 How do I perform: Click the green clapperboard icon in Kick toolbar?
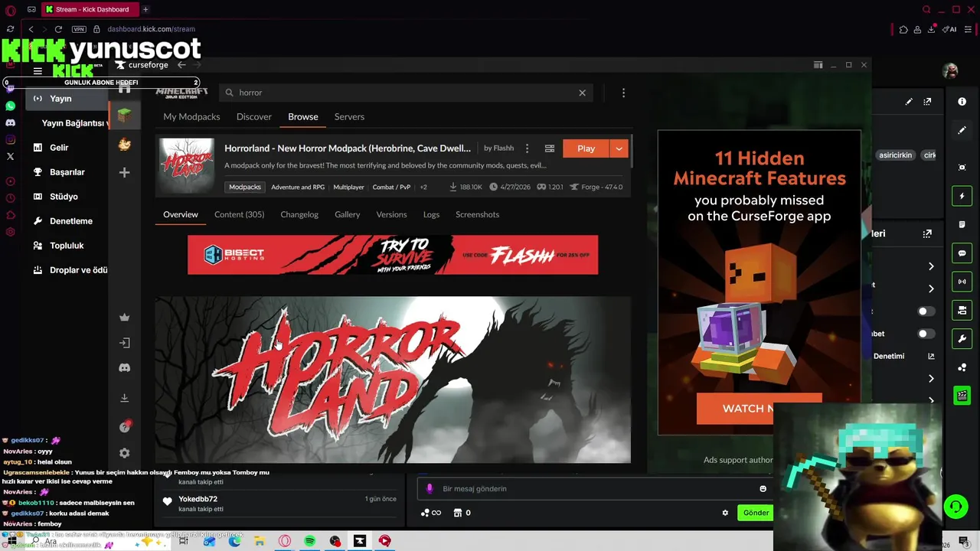962,396
